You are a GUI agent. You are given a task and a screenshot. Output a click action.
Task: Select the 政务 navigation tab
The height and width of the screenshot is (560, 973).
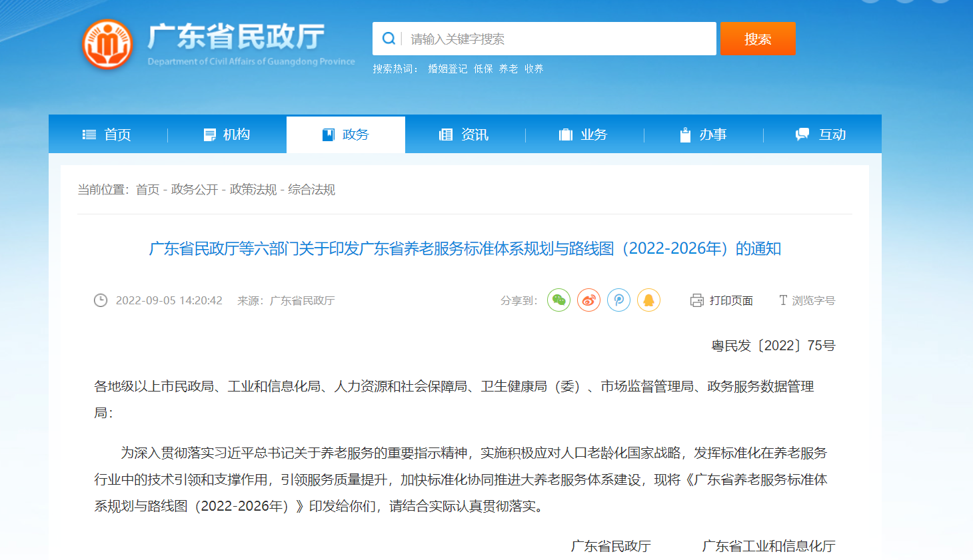point(346,135)
